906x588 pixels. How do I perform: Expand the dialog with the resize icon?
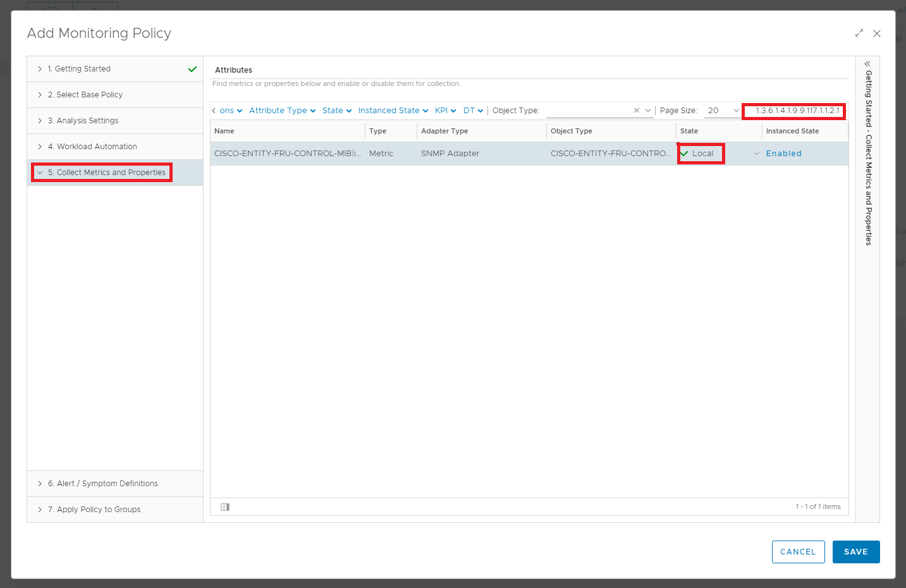(x=859, y=34)
